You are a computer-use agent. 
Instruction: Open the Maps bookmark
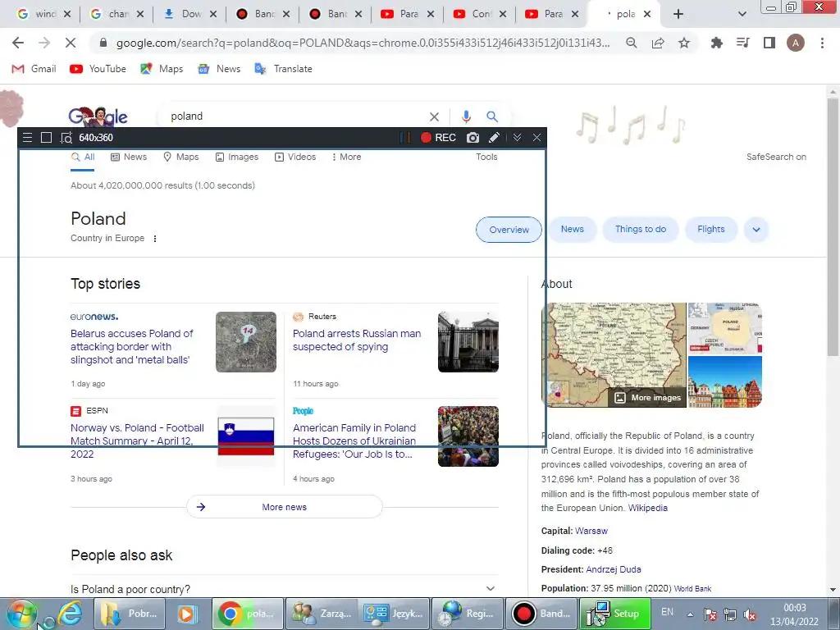[162, 69]
